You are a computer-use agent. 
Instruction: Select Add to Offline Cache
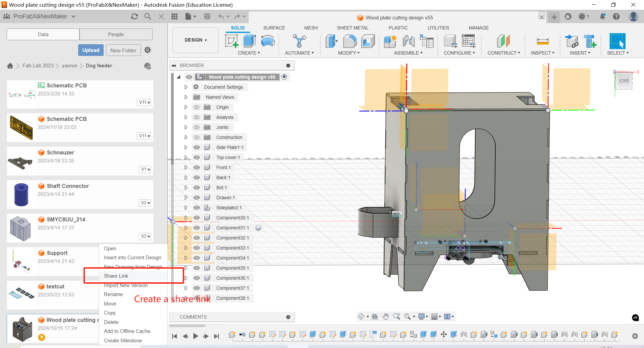tap(127, 331)
